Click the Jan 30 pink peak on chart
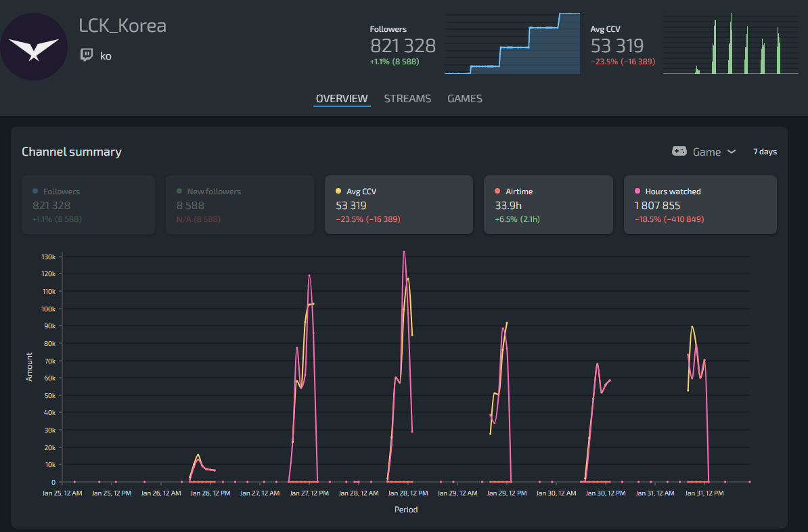The image size is (808, 532). click(598, 364)
